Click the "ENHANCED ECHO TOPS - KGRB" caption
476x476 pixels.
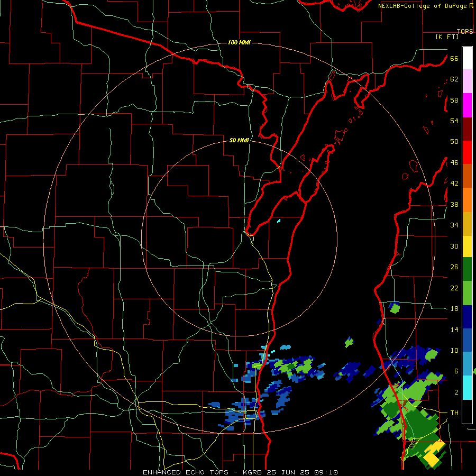click(x=204, y=472)
